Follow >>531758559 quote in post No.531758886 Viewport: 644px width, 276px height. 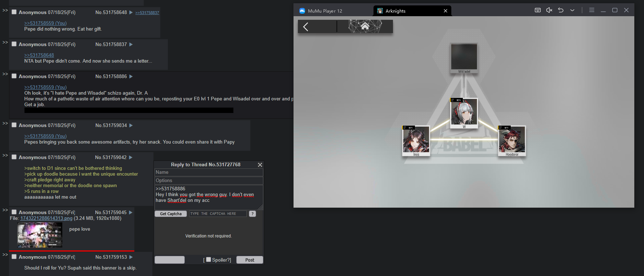pos(45,87)
